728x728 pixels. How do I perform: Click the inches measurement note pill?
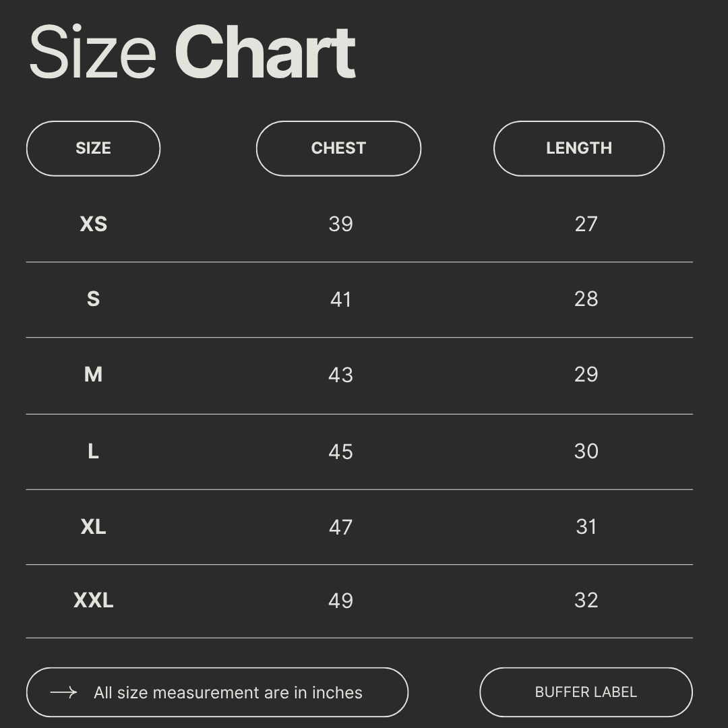coord(217,692)
